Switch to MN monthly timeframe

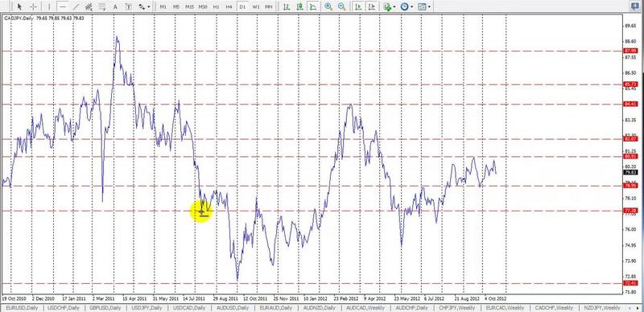[269, 6]
